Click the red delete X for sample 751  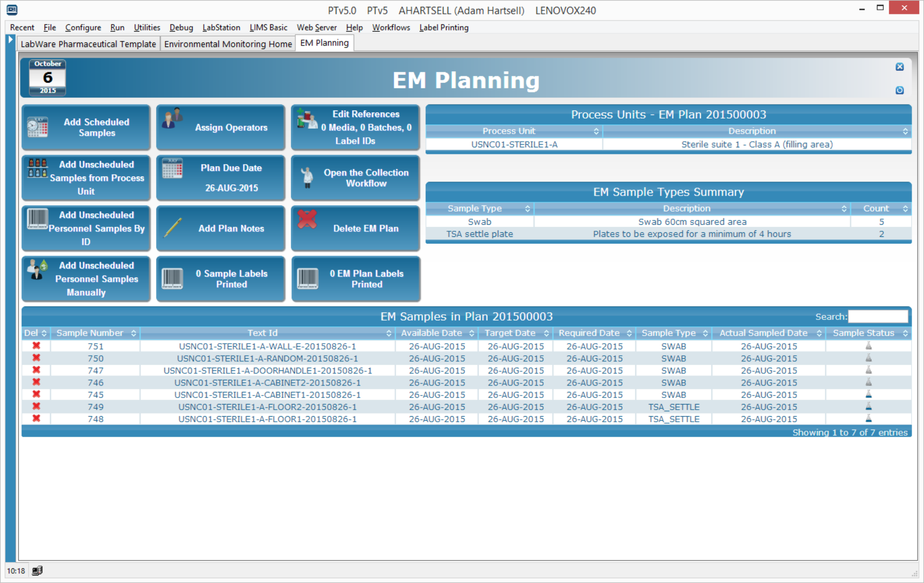[36, 346]
